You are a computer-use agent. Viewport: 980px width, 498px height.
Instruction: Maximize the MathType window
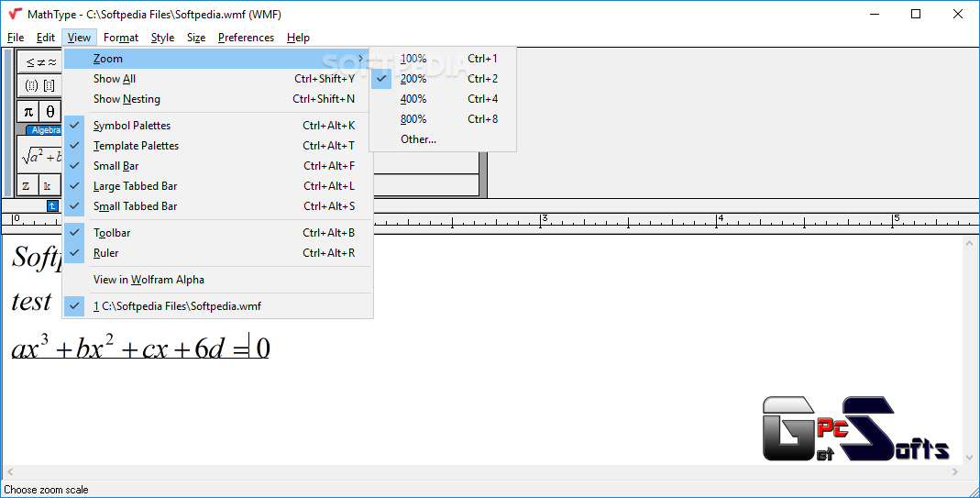click(x=916, y=14)
